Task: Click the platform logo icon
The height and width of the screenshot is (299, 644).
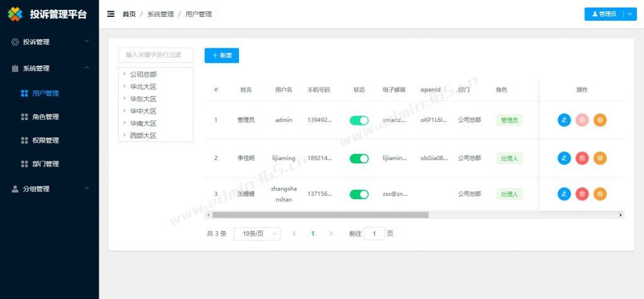Action: pyautogui.click(x=15, y=14)
